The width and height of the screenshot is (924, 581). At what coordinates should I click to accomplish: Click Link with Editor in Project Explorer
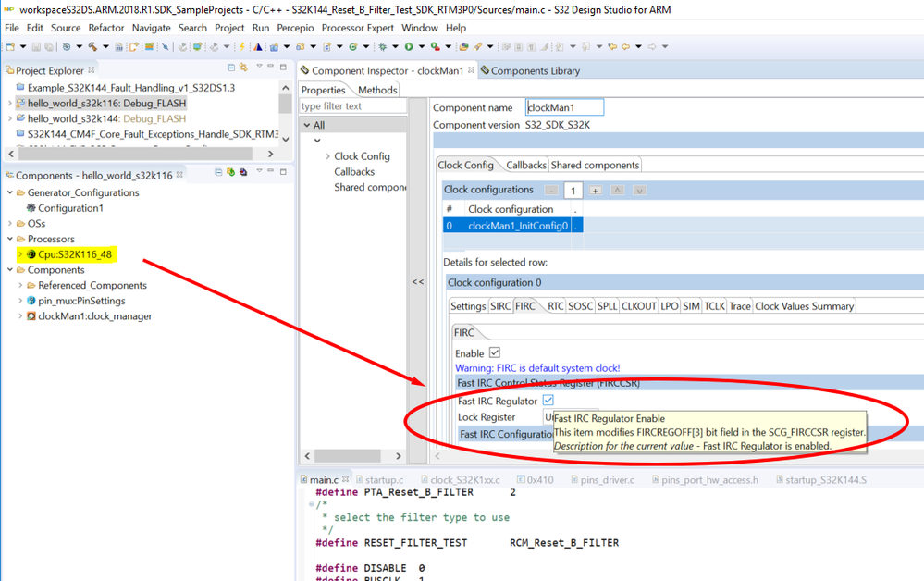[243, 68]
